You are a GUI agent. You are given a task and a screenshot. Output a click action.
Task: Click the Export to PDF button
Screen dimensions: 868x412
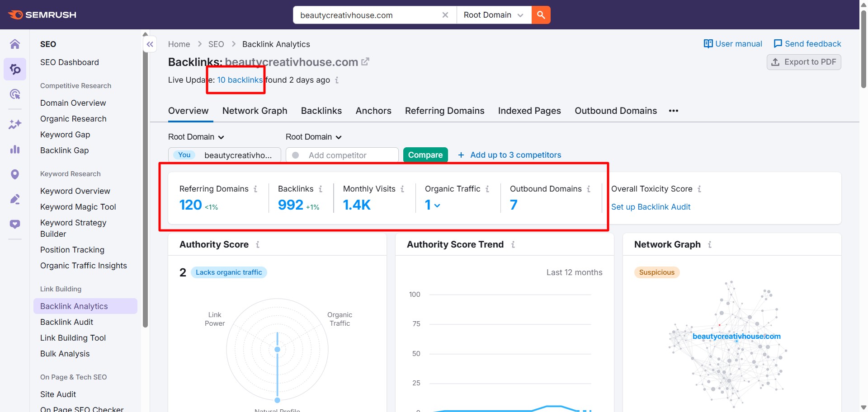[x=803, y=62]
